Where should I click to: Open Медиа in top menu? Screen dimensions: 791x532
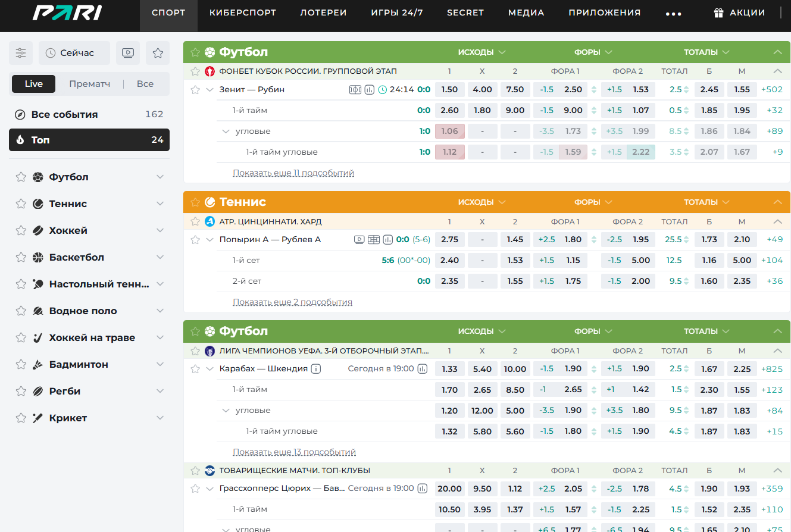point(526,12)
